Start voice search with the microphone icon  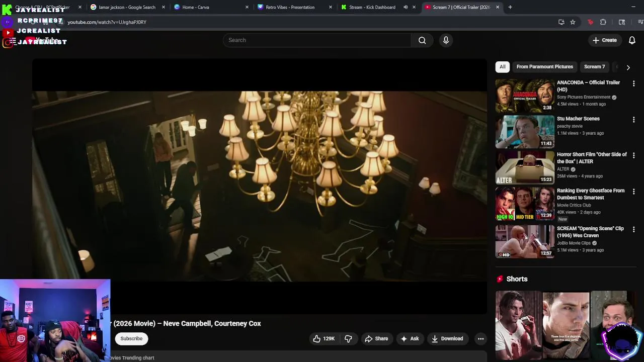[x=446, y=40]
